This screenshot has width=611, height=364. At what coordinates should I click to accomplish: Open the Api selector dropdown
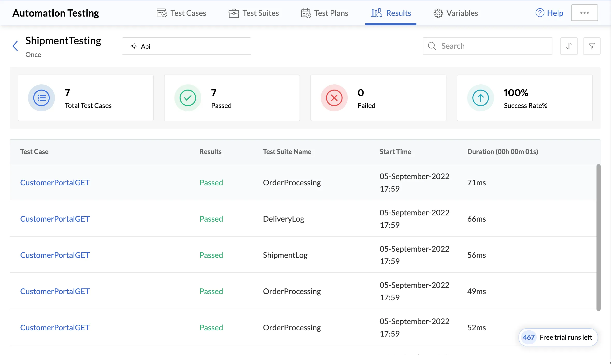[x=186, y=46]
